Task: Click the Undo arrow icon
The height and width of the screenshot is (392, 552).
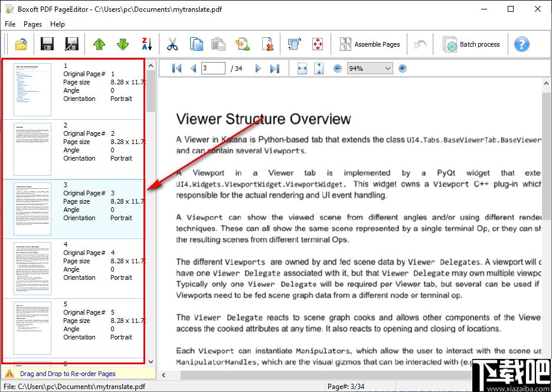Action: click(420, 44)
